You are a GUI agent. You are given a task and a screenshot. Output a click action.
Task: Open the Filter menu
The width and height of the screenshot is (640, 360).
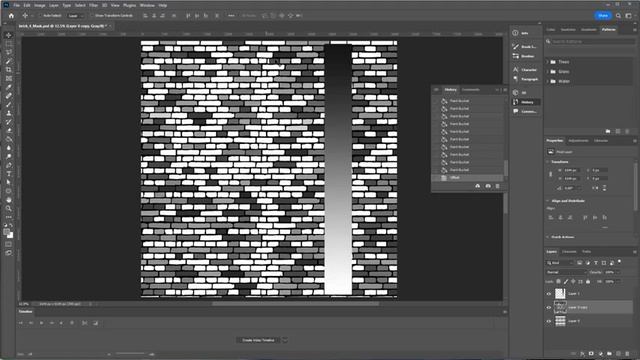[93, 5]
